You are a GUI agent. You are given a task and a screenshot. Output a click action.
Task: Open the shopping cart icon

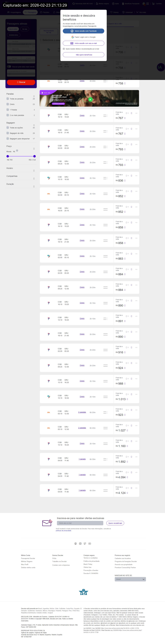tap(153, 4)
